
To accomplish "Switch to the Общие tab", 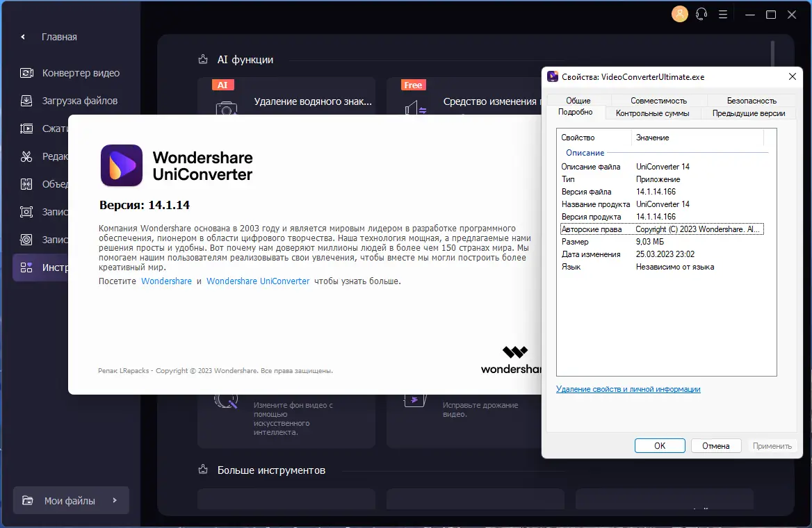I will coord(576,100).
